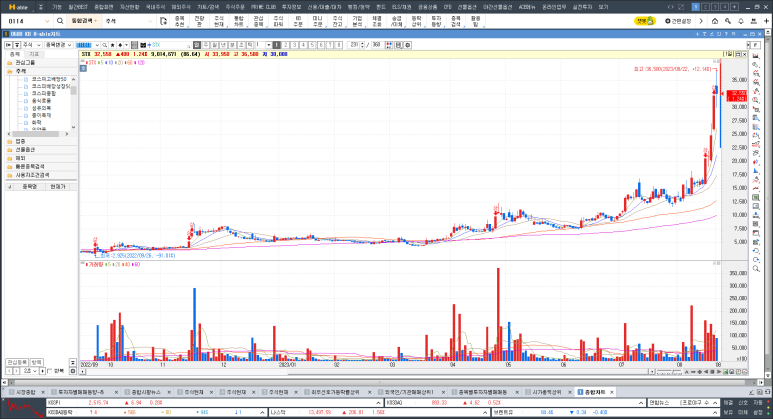
Task: Switch to the 종목별투자자별매매동 tab
Action: (483, 392)
